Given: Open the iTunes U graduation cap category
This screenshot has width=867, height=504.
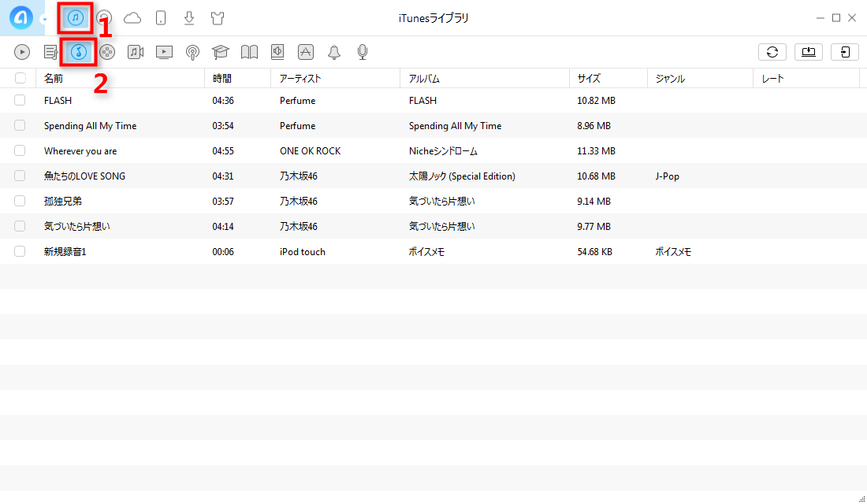Looking at the screenshot, I should pos(221,52).
